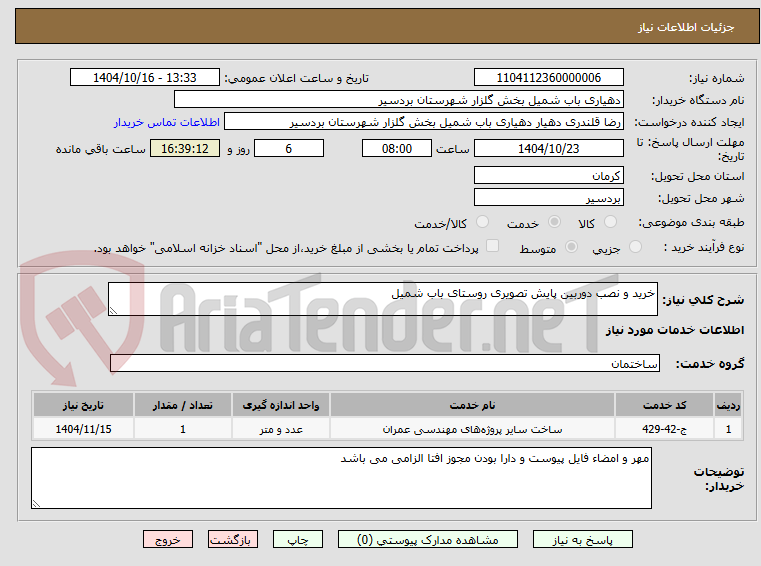Viewport: 761px width, 566px height.
Task: Click the توضیحات خریدار text area
Action: [x=341, y=478]
